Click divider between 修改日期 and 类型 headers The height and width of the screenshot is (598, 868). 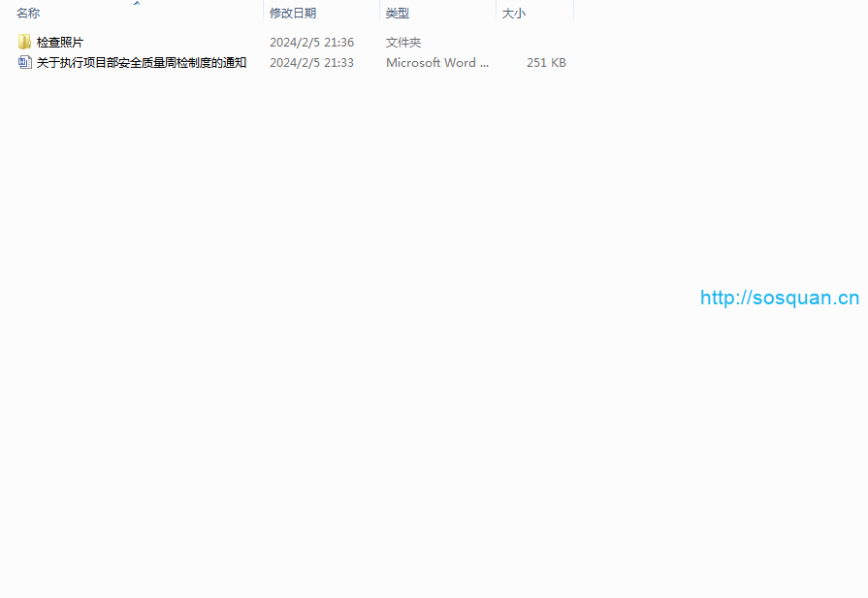pyautogui.click(x=379, y=13)
